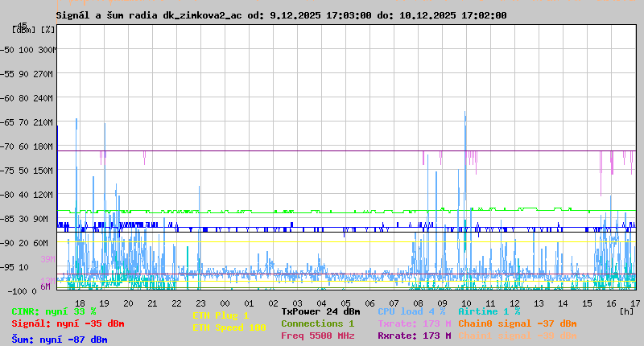This screenshot has height=346, width=644.
Task: Click hour label '18' on the time axis
Action: pos(80,303)
